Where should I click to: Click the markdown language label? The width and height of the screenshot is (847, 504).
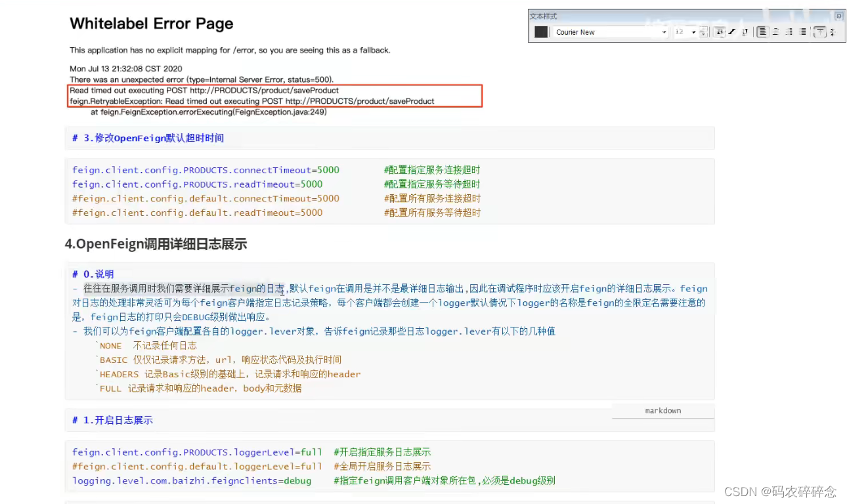pyautogui.click(x=663, y=411)
